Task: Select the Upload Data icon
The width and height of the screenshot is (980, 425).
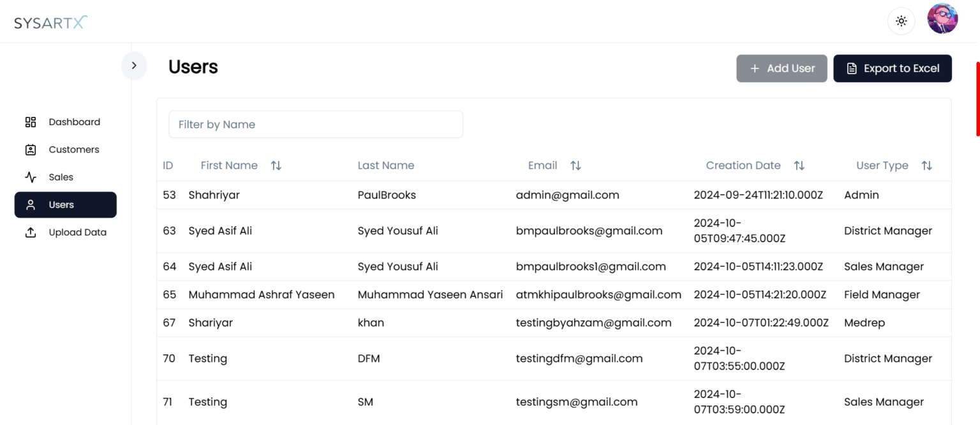Action: click(30, 232)
